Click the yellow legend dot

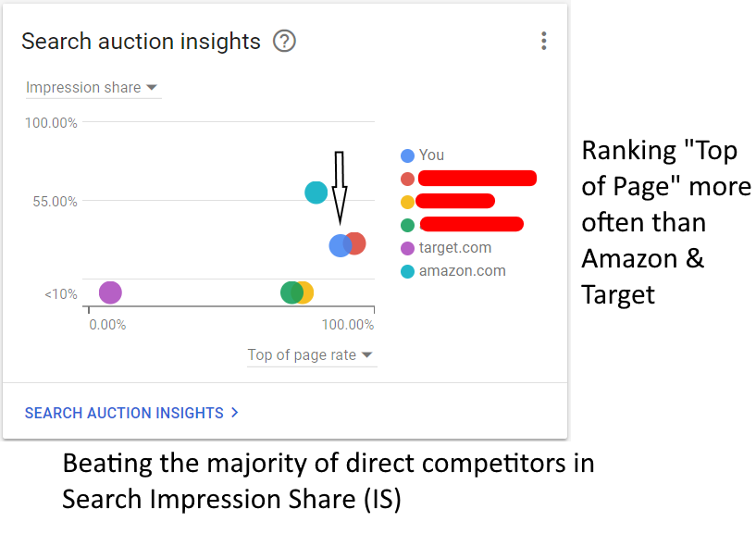point(407,202)
